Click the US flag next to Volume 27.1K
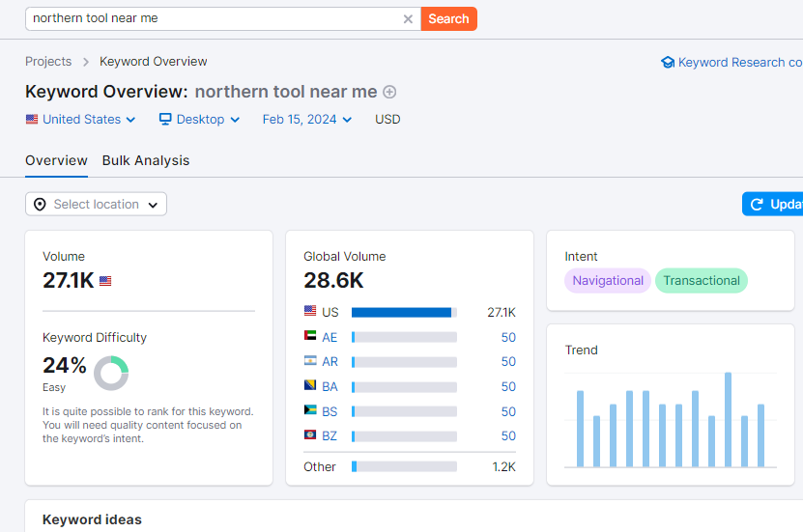This screenshot has width=803, height=532. click(x=105, y=281)
